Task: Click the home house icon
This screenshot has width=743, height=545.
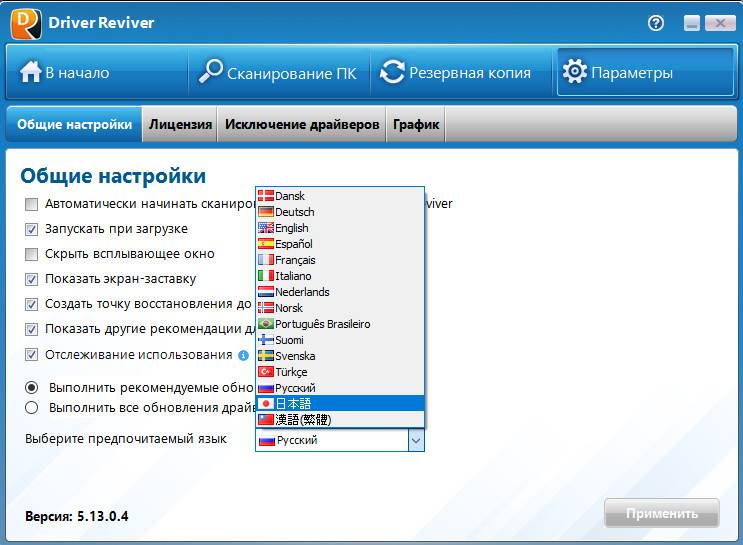Action: tap(31, 72)
